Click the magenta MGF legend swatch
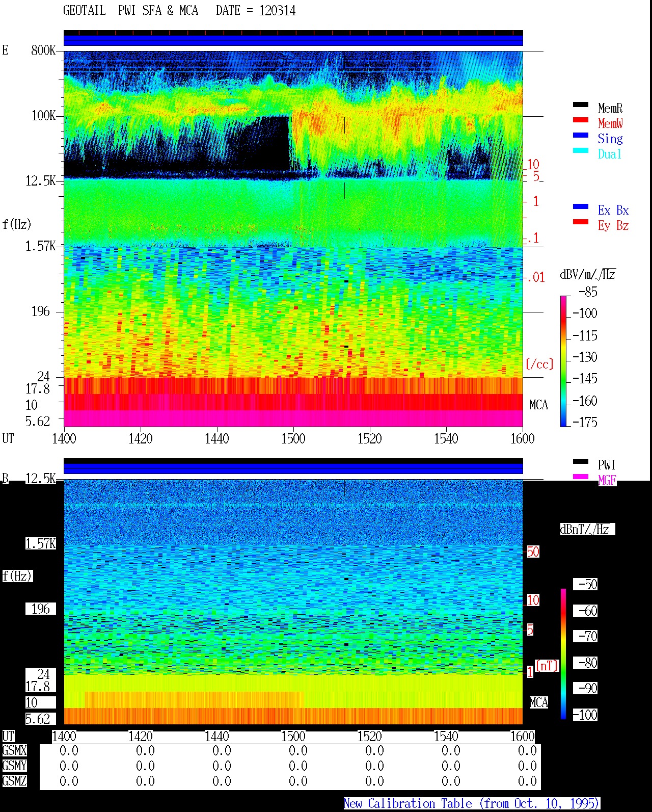Viewport: 652px width, 812px height. 581,477
